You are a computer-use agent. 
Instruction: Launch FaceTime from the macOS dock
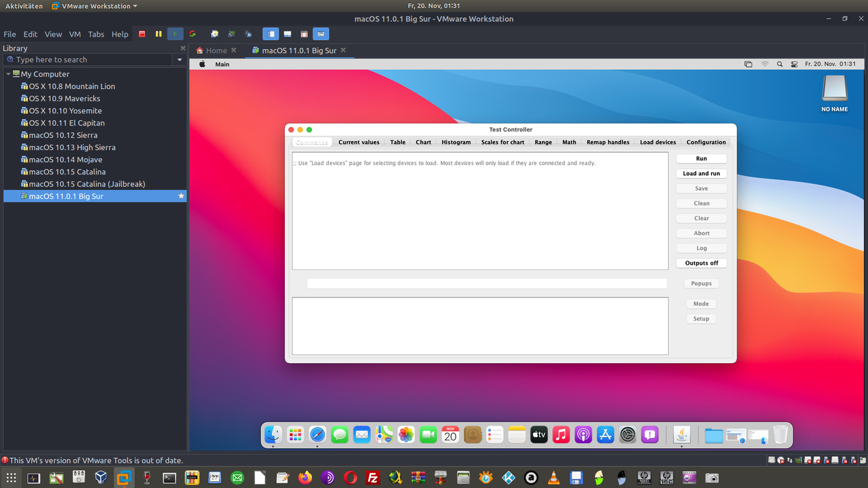[x=428, y=434]
